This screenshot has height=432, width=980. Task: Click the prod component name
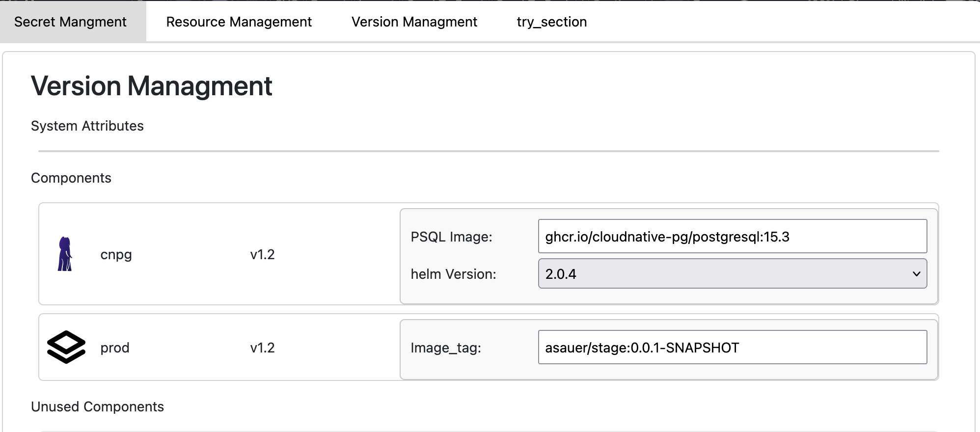tap(115, 348)
